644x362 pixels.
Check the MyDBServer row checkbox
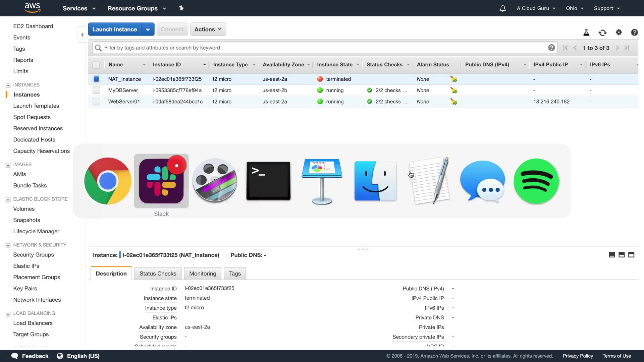(96, 90)
